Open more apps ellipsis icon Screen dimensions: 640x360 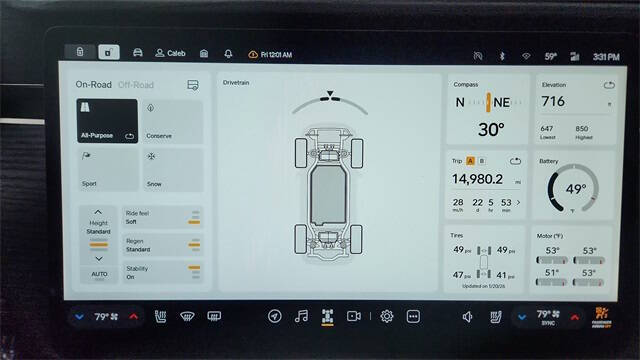[x=413, y=316]
